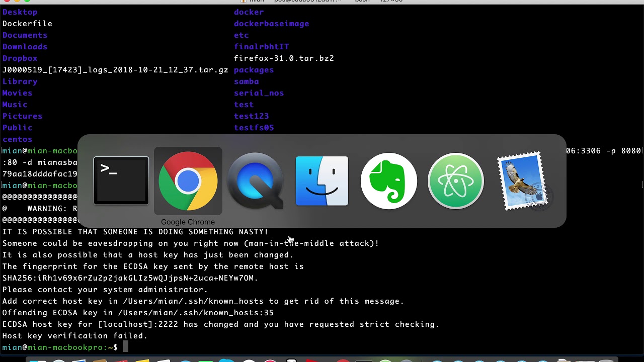Click the 'Pictures' directory name
Image resolution: width=644 pixels, height=362 pixels.
point(22,116)
